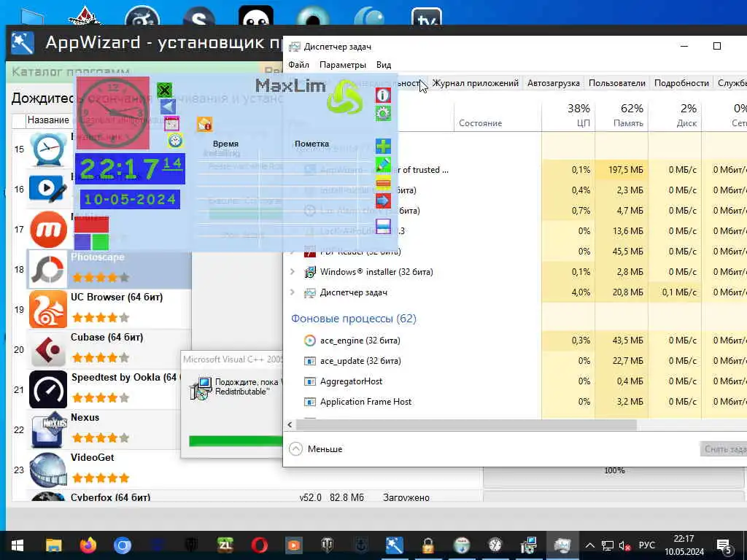Launch Opera from the taskbar
Viewport: 747px width, 560px height.
coord(259,545)
